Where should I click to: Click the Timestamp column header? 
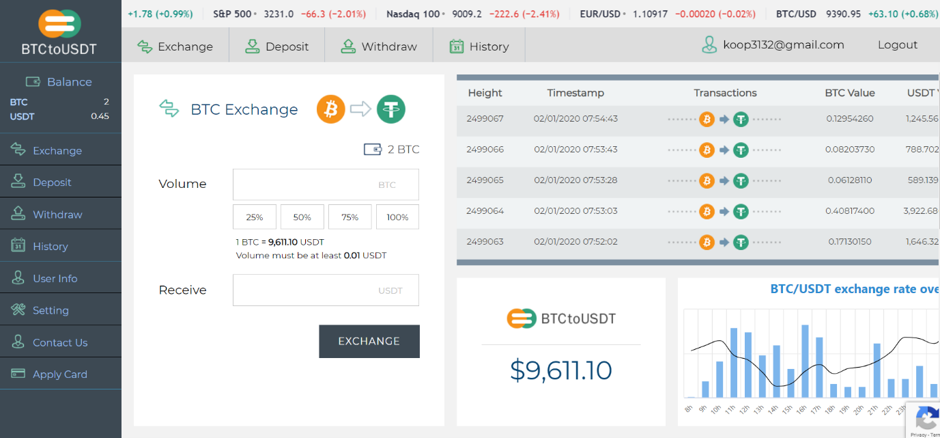576,93
